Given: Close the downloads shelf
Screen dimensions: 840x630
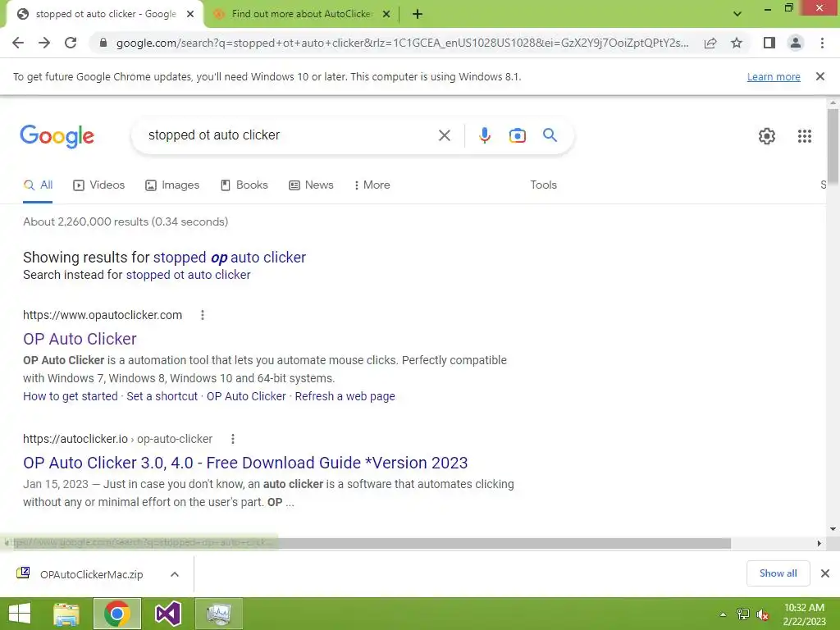Looking at the screenshot, I should (x=825, y=573).
